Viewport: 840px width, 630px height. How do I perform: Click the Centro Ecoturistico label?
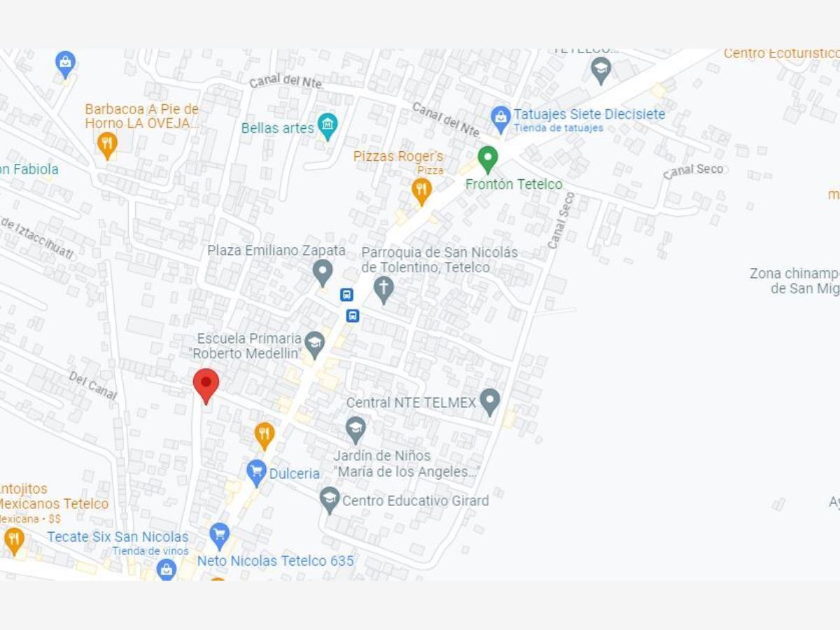(x=781, y=53)
